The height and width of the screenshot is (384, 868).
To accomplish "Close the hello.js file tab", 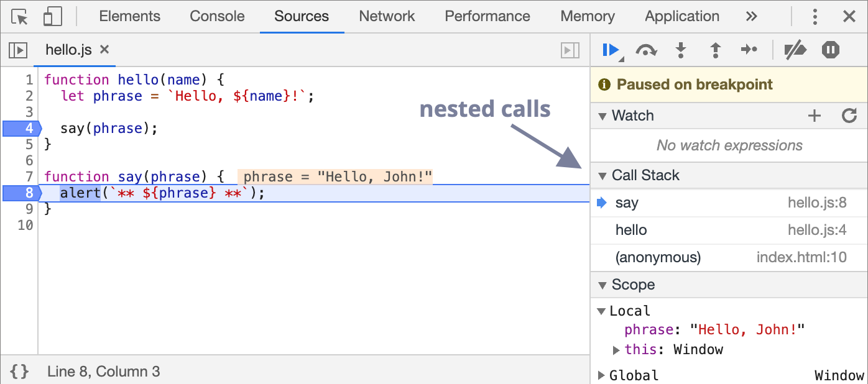I will point(104,50).
